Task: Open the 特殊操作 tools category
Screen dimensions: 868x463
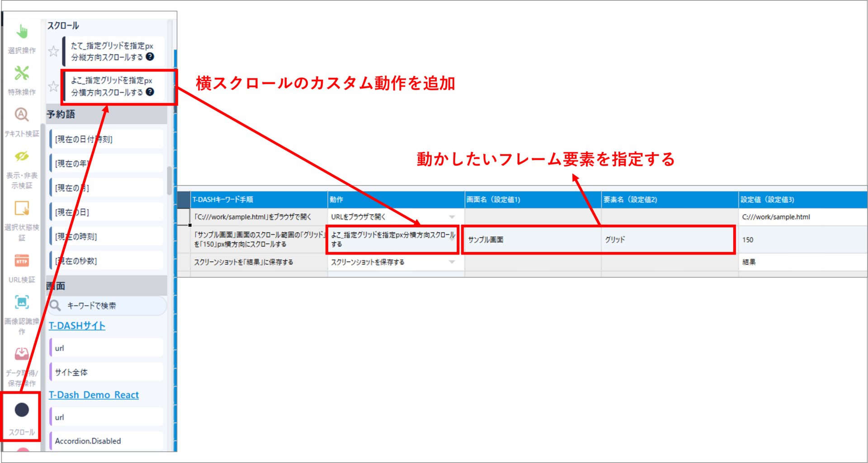Action: (22, 74)
